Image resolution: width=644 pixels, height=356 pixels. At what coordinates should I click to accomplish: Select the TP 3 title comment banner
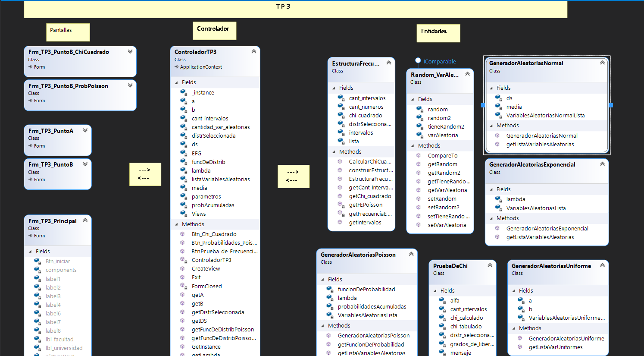click(295, 9)
